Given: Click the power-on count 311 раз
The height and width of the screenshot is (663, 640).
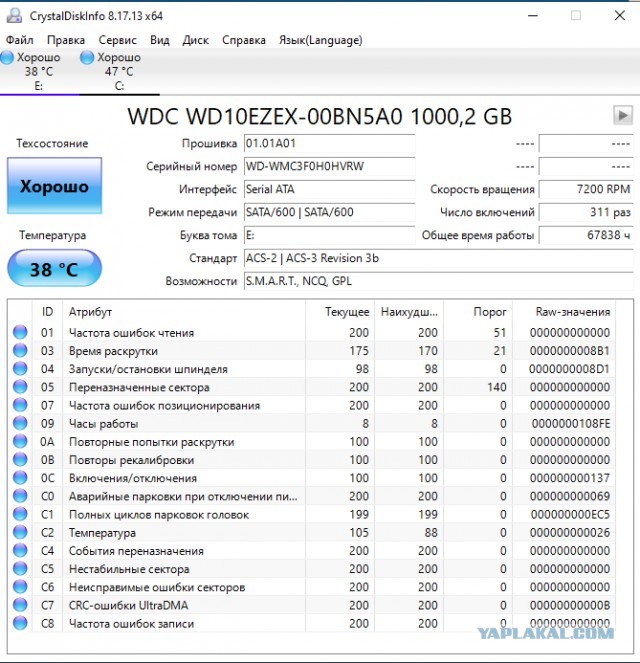Looking at the screenshot, I should [x=586, y=212].
